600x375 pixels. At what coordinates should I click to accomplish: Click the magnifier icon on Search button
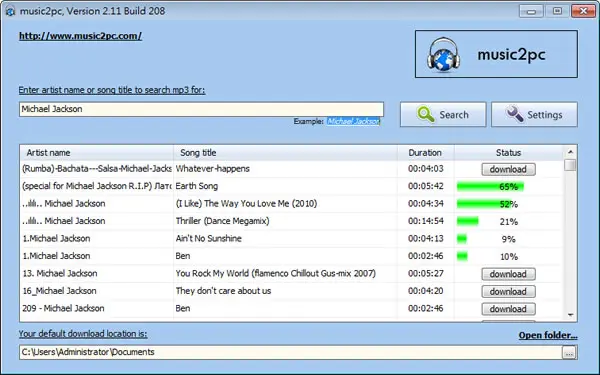pyautogui.click(x=426, y=114)
